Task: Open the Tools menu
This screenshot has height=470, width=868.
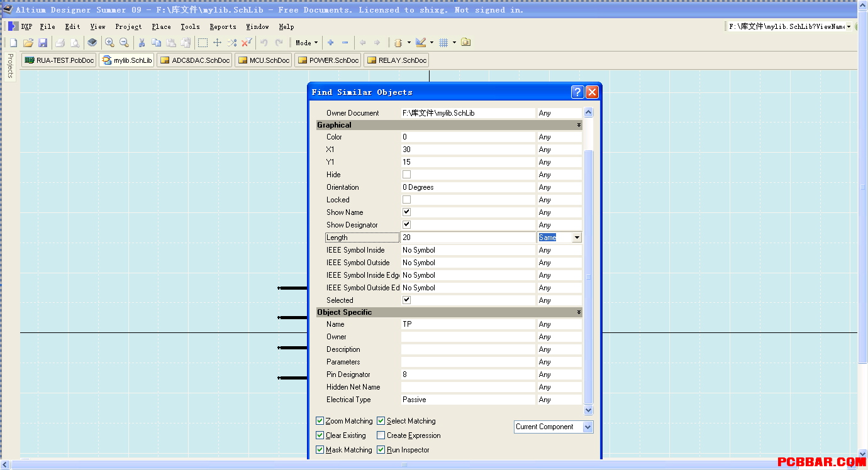Action: coord(190,26)
